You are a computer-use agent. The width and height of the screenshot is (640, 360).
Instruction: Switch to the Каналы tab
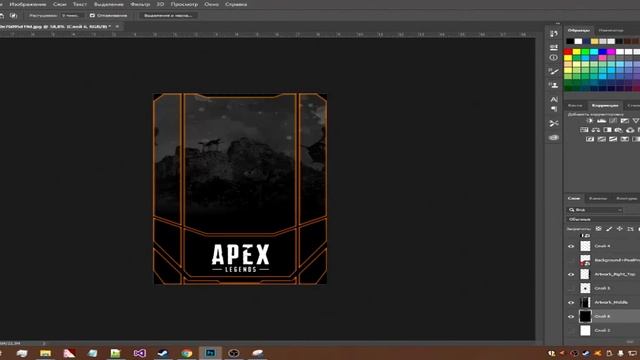click(598, 198)
